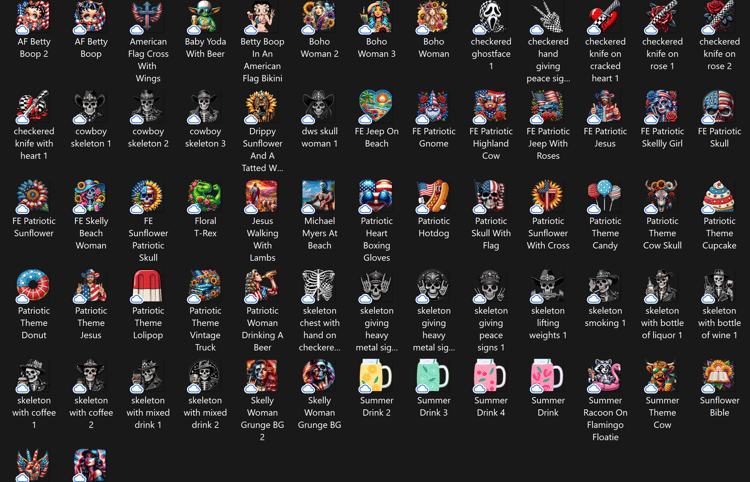Click the Patriotic Theme Lolipop icon

point(147,285)
